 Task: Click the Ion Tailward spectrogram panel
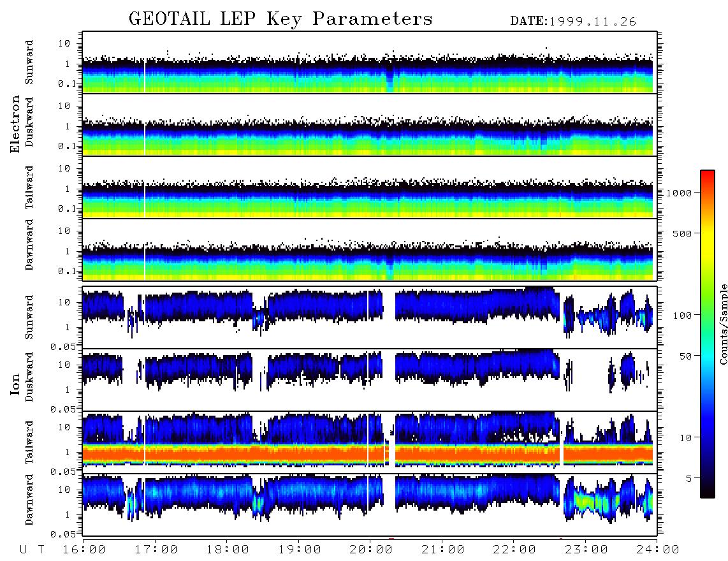(x=370, y=442)
